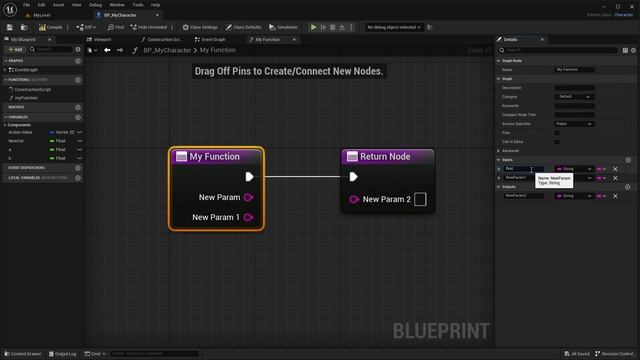Add new graph with GRAPHS plus icon
The height and width of the screenshot is (360, 640).
(78, 61)
